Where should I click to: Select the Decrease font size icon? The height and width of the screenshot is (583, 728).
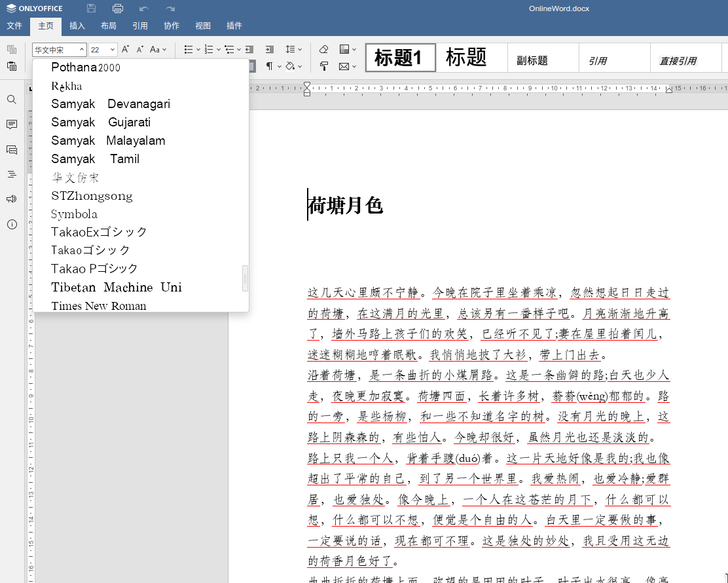point(139,49)
